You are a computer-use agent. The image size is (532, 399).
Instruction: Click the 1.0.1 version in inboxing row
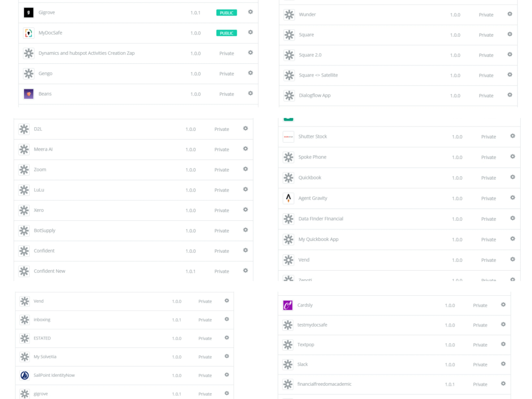[177, 320]
